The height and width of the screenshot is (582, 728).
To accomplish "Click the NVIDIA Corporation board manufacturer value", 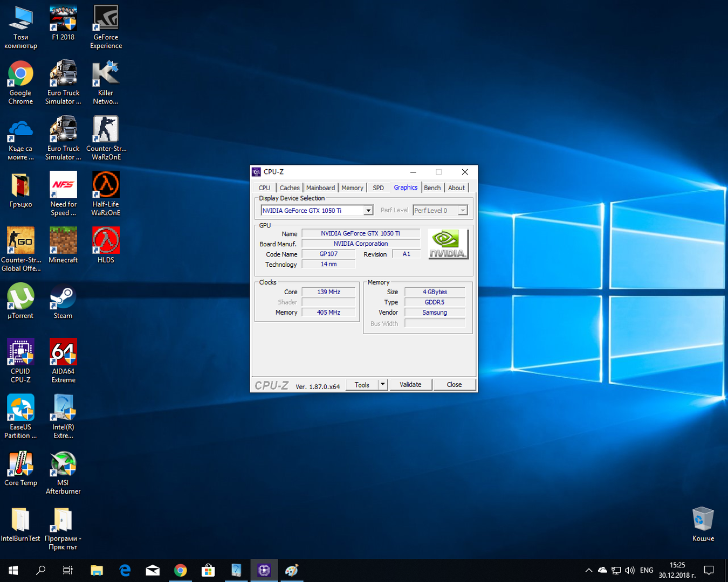I will 361,244.
